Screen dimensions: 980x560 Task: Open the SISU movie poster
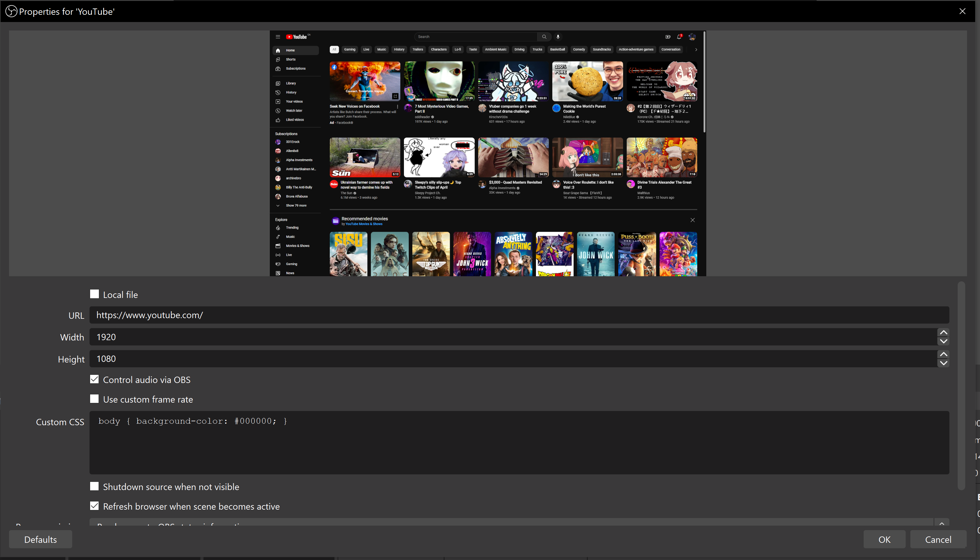(x=348, y=254)
